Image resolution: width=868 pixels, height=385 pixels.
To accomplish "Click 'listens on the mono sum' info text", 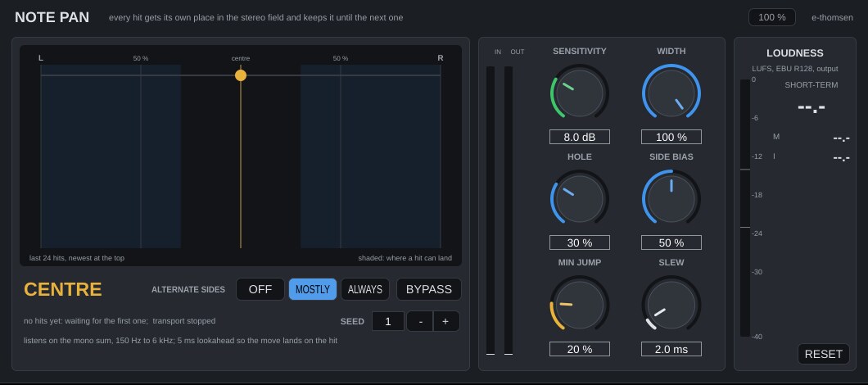I will 180,340.
